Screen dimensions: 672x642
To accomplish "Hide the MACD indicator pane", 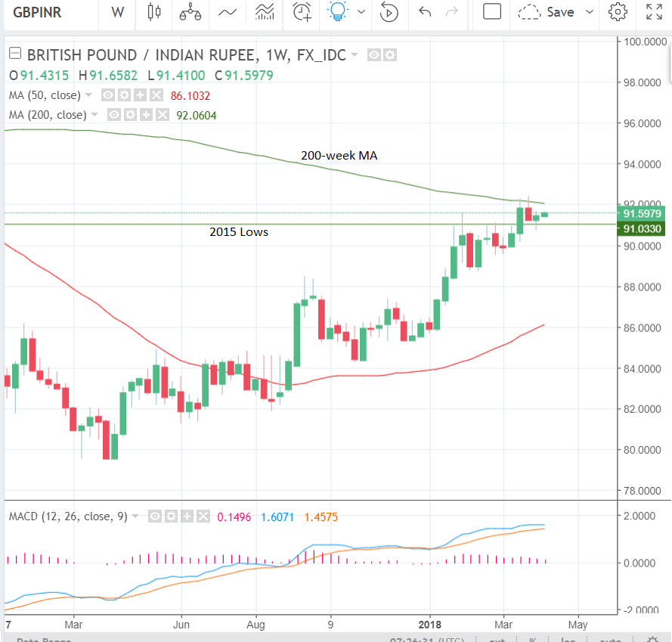I will click(155, 516).
